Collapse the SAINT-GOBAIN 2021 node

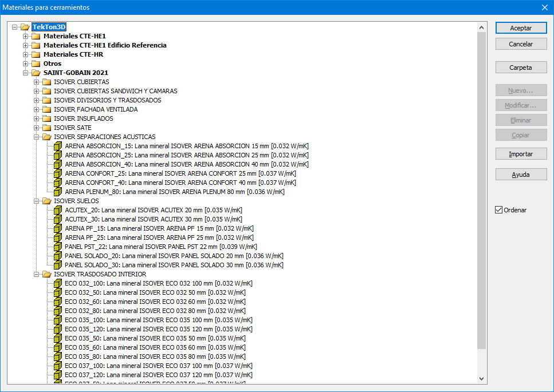[25, 73]
